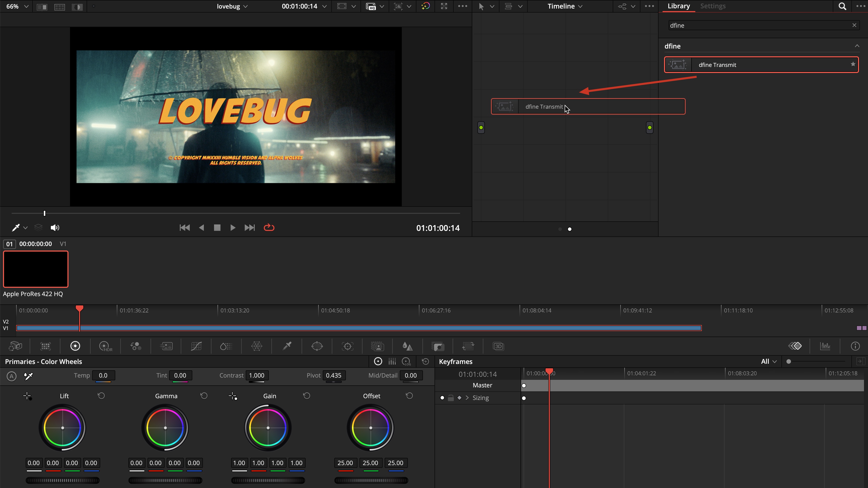The width and height of the screenshot is (868, 488).
Task: Reset all primaries adjustments
Action: pyautogui.click(x=425, y=361)
